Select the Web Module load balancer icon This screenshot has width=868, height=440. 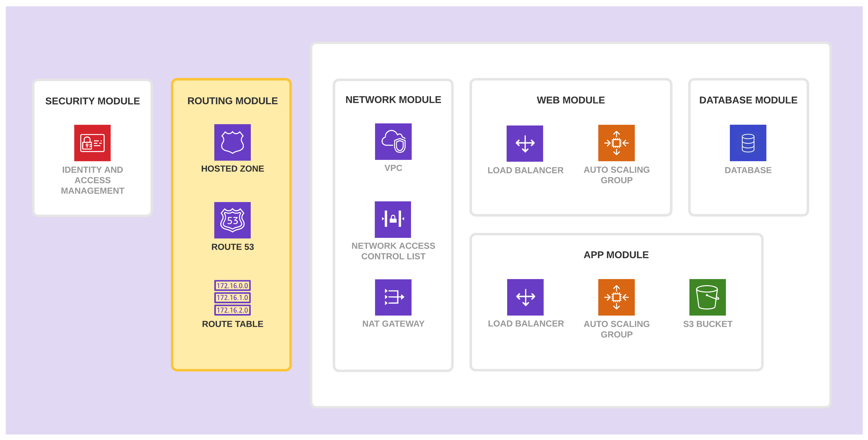(x=525, y=144)
